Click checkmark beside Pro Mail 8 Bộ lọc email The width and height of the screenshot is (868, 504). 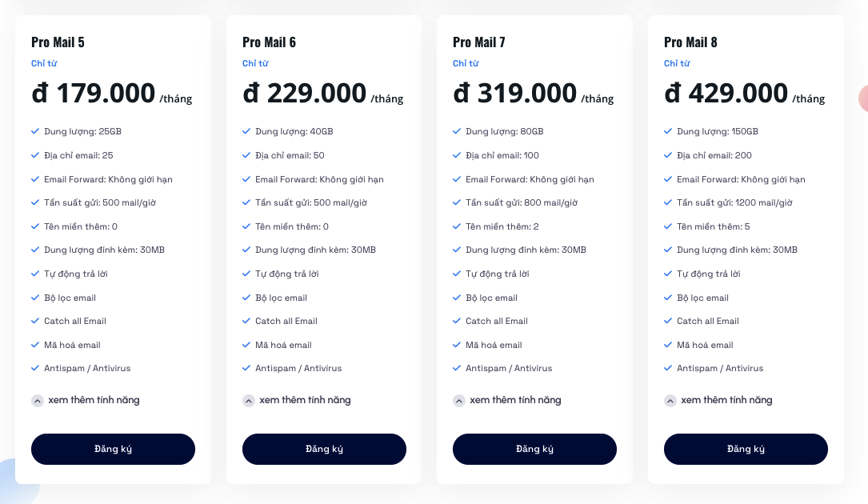pos(668,298)
